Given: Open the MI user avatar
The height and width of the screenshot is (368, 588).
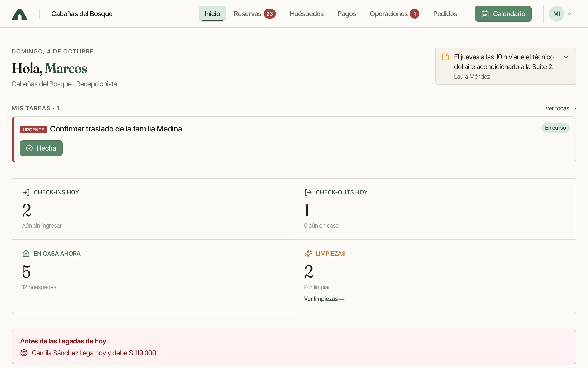Looking at the screenshot, I should (556, 14).
